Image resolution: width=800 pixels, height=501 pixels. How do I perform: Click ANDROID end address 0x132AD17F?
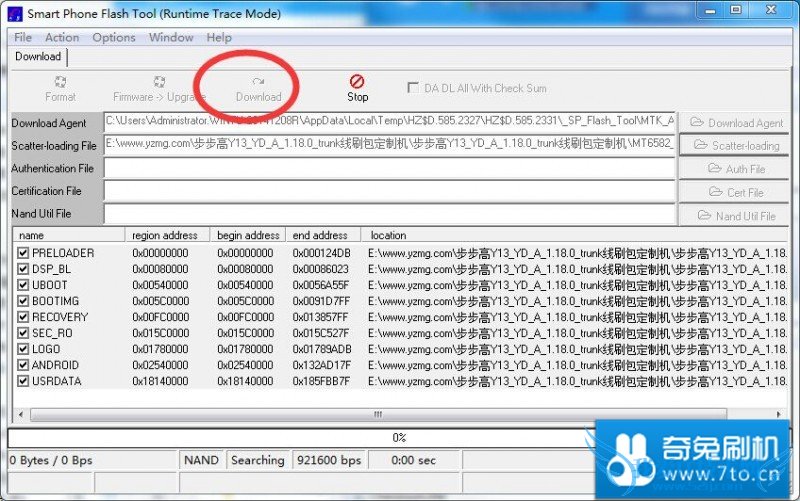point(322,365)
